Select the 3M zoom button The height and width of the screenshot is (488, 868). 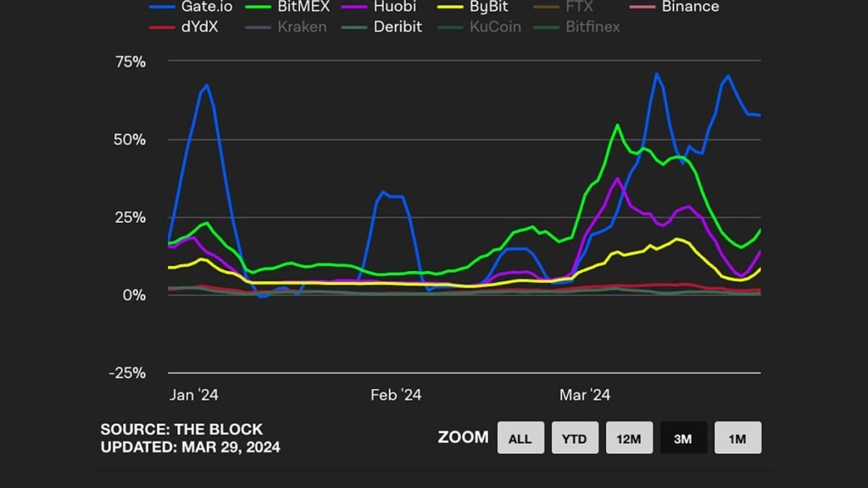683,438
